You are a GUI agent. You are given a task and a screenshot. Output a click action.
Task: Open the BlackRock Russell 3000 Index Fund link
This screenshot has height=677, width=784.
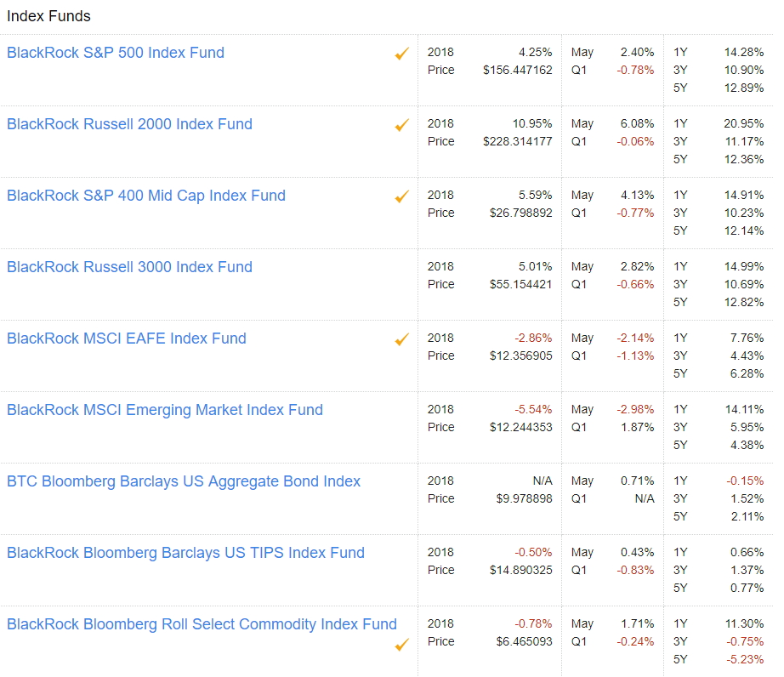tap(129, 267)
